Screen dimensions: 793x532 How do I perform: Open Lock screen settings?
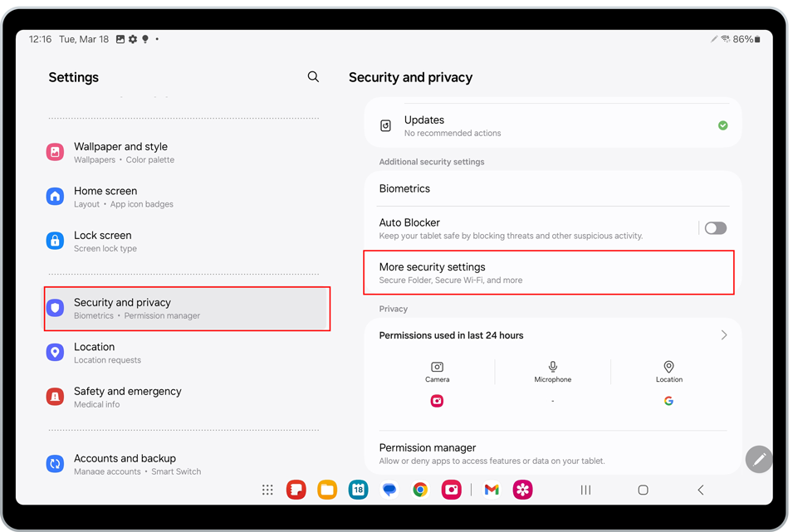184,242
